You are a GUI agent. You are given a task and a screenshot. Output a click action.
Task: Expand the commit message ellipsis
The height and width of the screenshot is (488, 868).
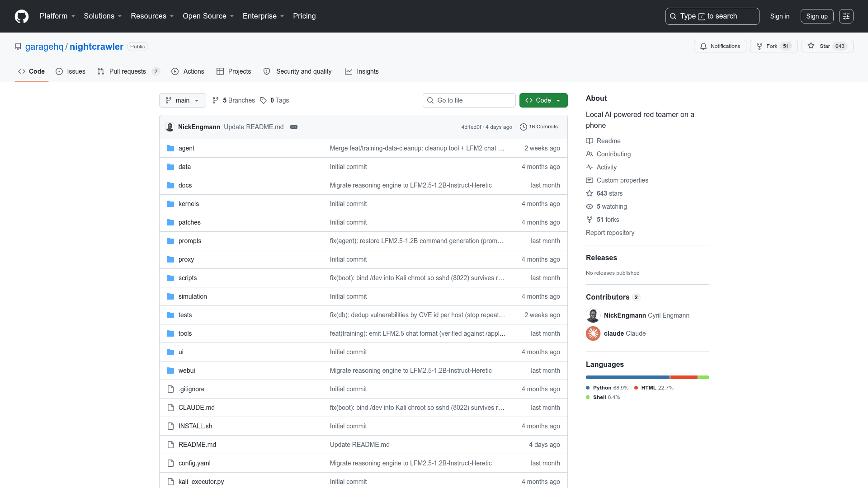[x=294, y=127]
